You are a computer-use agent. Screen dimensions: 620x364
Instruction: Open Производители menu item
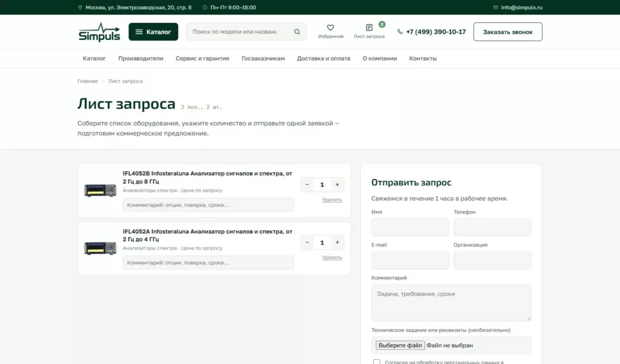[x=140, y=59]
